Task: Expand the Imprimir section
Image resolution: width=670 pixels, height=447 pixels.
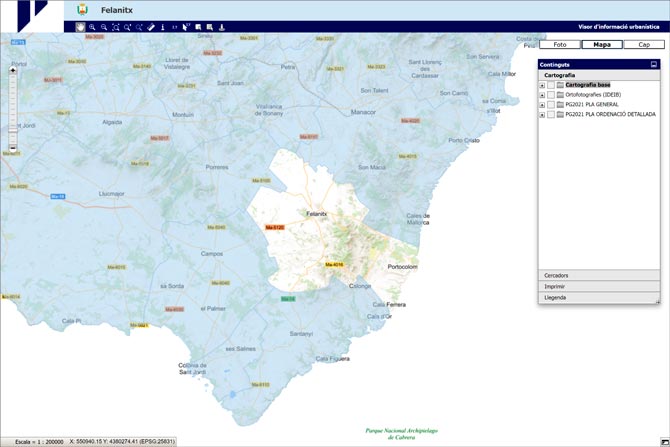Action: (x=599, y=286)
